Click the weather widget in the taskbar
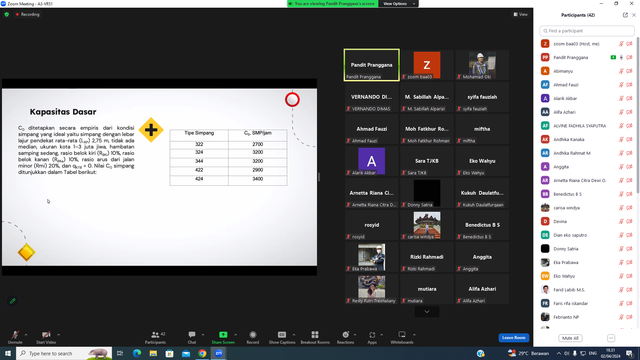This screenshot has width=640, height=360. click(528, 353)
